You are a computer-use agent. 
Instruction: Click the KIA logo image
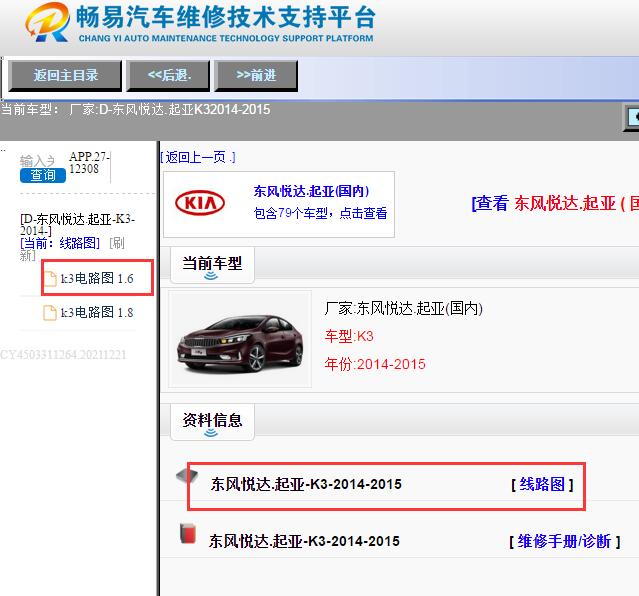(x=200, y=203)
